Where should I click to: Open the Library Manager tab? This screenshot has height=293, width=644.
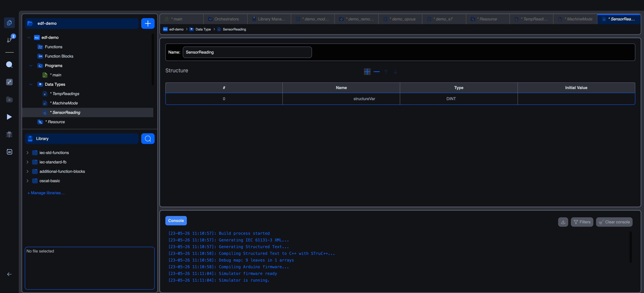pyautogui.click(x=269, y=19)
